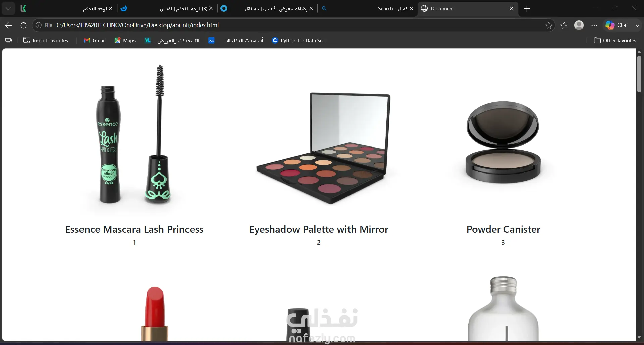The width and height of the screenshot is (644, 345).
Task: Click the Powder Canister title
Action: pos(503,229)
